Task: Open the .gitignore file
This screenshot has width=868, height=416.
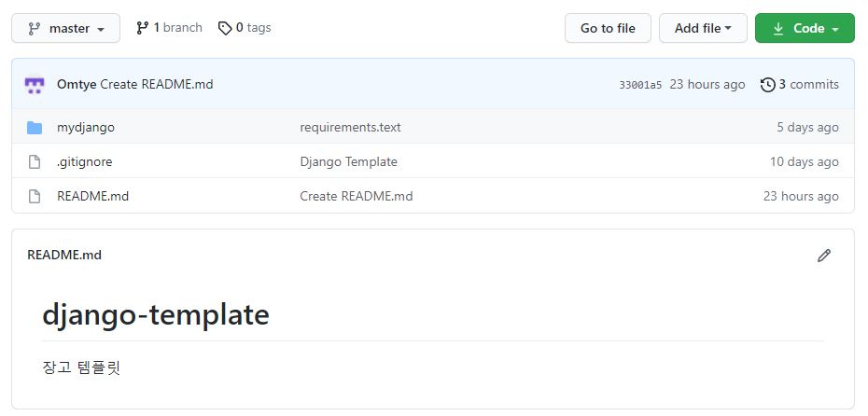Action: pyautogui.click(x=85, y=162)
